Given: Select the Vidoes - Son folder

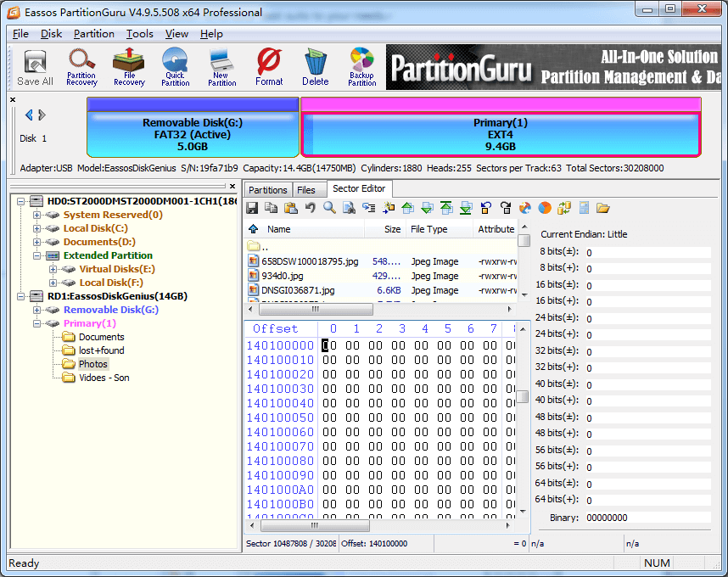Looking at the screenshot, I should click(x=104, y=378).
